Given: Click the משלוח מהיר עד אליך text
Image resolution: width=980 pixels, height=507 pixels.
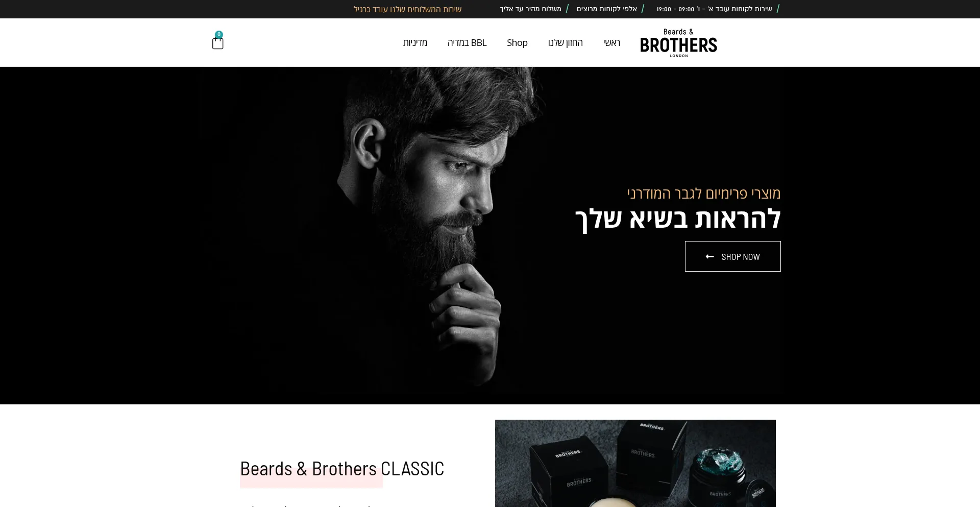Looking at the screenshot, I should pos(530,9).
